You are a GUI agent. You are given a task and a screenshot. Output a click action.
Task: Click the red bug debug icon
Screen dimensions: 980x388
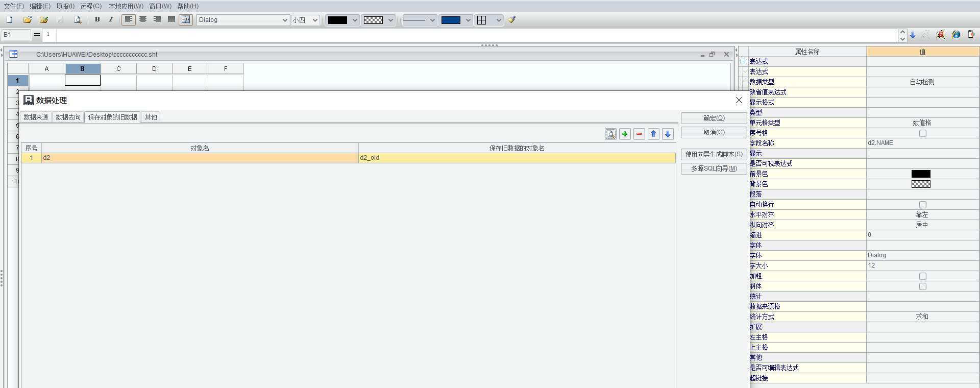pyautogui.click(x=941, y=35)
